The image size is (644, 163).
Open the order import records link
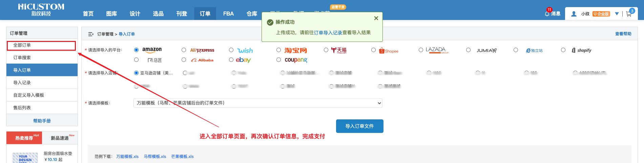pos(328,33)
